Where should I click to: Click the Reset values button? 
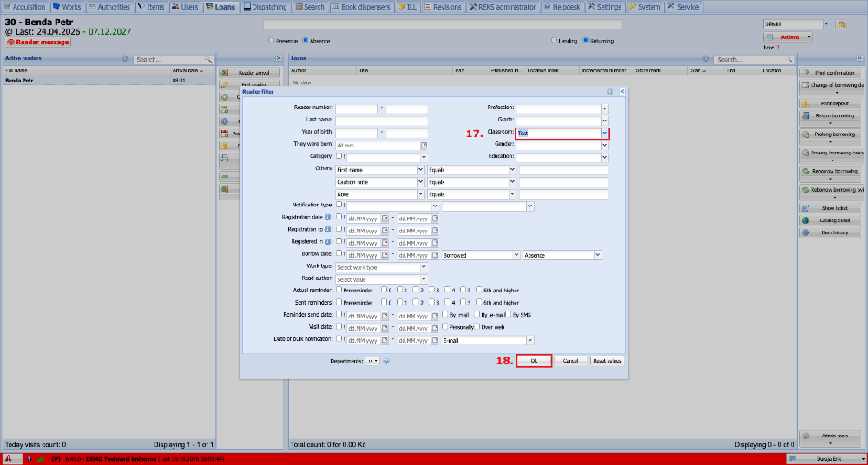pyautogui.click(x=608, y=360)
